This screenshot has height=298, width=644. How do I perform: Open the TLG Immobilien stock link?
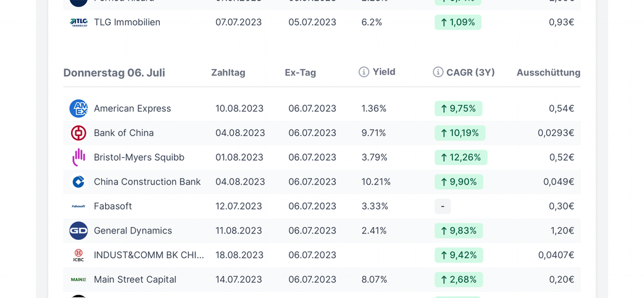tap(127, 22)
